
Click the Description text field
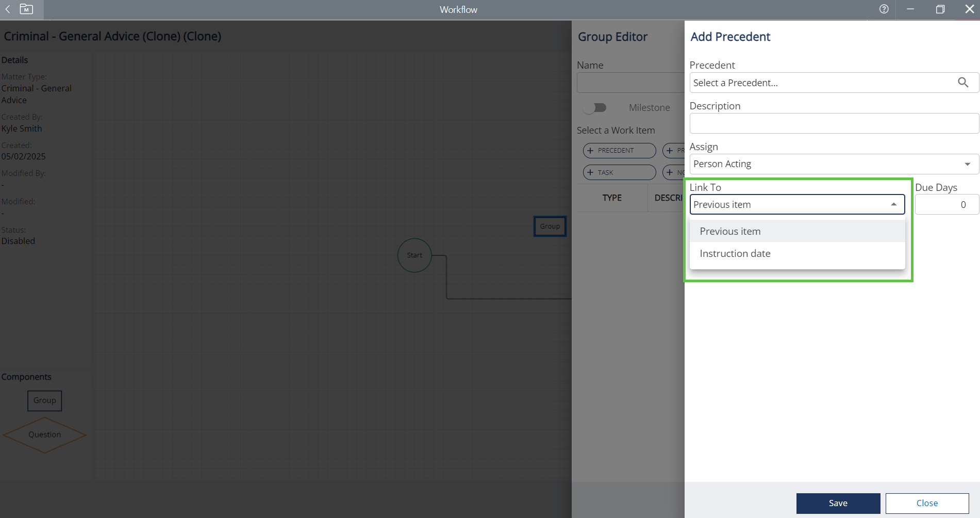[834, 124]
